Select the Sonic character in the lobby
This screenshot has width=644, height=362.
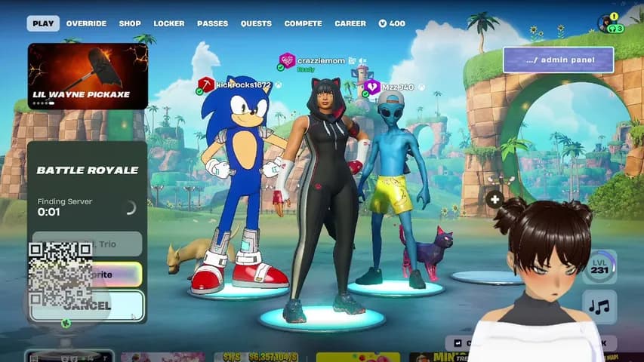(242, 185)
